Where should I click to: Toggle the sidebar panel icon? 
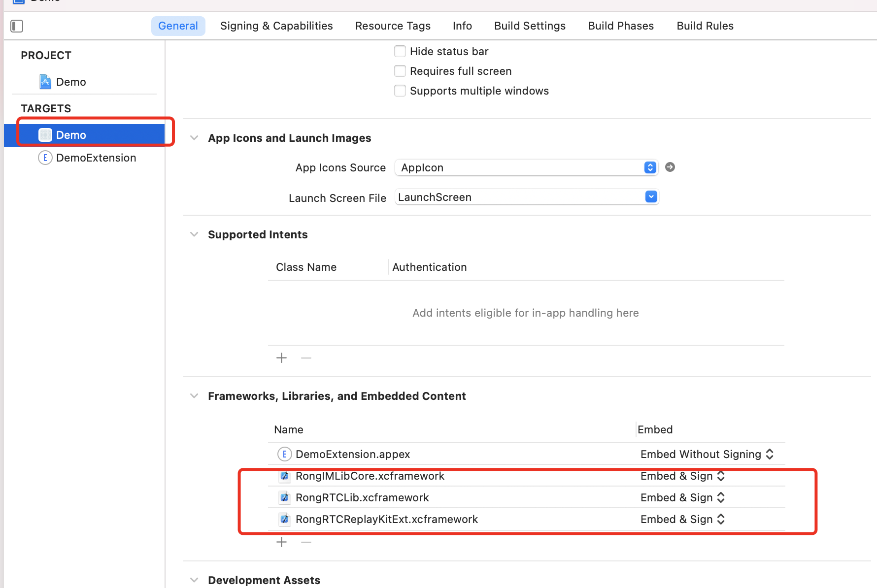coord(17,26)
